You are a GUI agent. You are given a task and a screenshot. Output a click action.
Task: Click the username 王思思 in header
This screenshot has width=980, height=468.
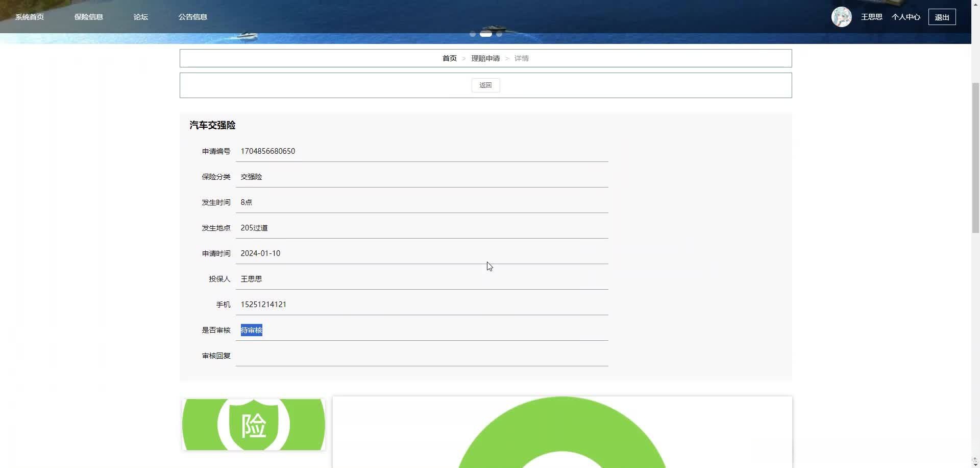tap(872, 17)
